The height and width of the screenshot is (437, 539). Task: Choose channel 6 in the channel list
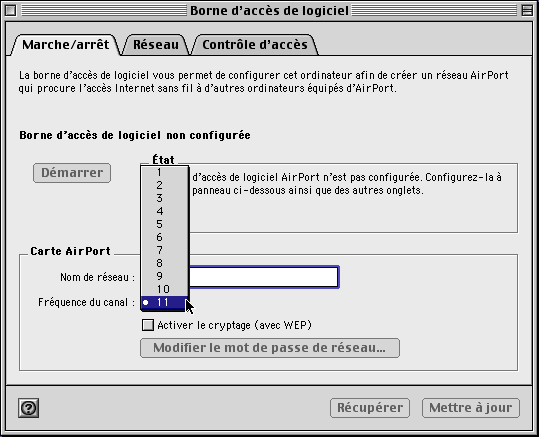pos(165,237)
